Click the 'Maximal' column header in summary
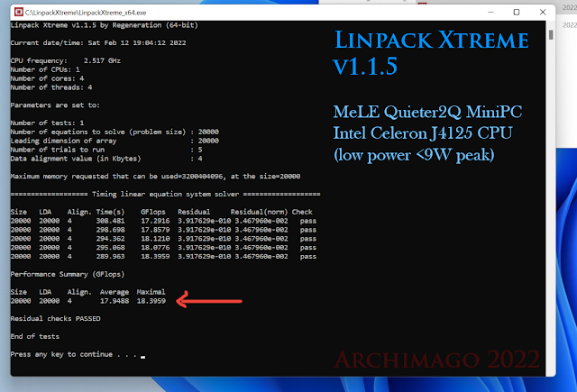 click(x=151, y=292)
